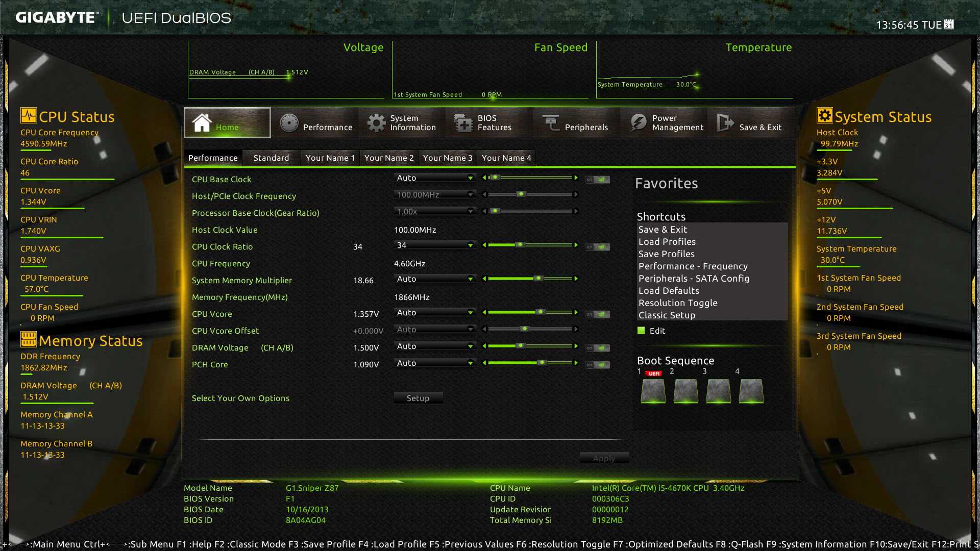Decrease CPU Clock Ratio with left arrow
980x551 pixels.
click(x=484, y=245)
